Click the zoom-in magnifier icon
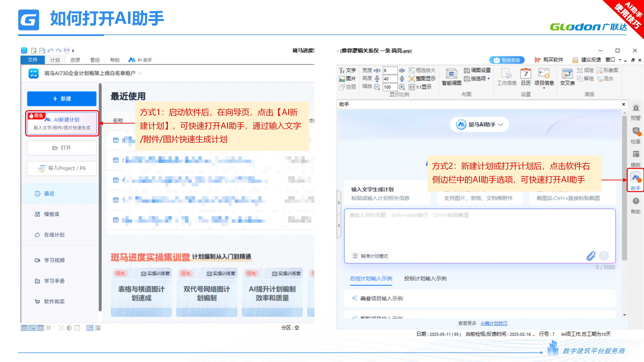Screen dimensions: 644x362 pos(402,87)
